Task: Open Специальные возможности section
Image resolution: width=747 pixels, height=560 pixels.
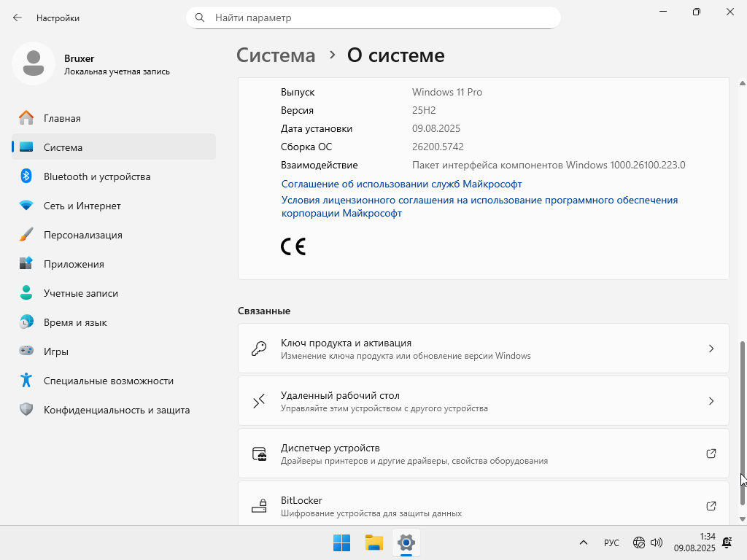Action: 114,381
